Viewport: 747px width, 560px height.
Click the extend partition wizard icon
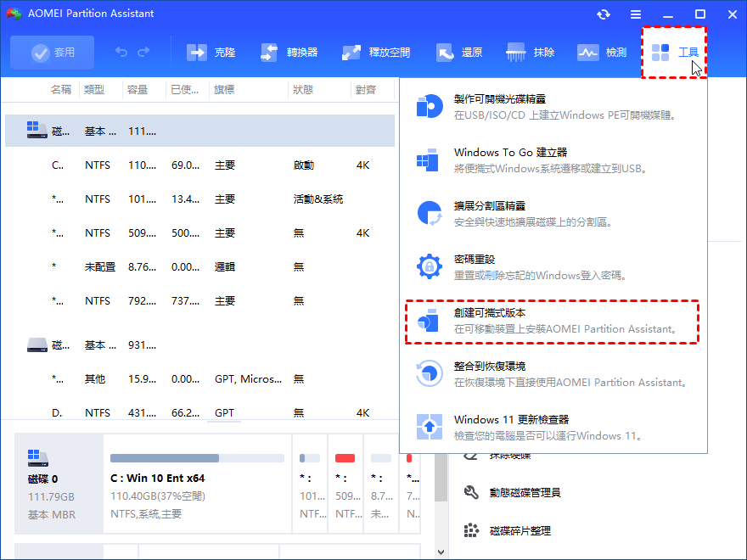(x=430, y=213)
